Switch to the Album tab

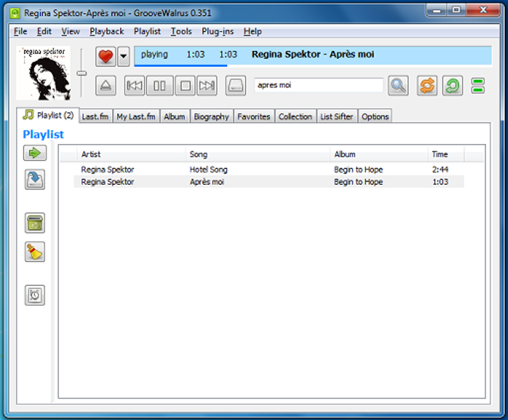click(174, 117)
